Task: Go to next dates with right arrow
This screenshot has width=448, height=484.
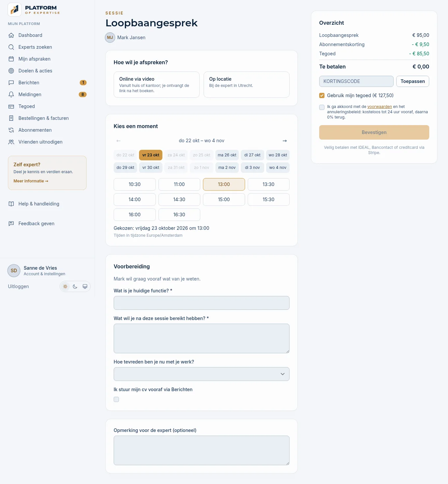Action: tap(285, 141)
